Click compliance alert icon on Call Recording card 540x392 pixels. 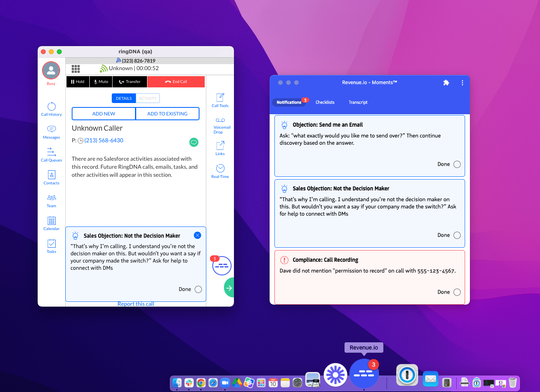click(284, 260)
